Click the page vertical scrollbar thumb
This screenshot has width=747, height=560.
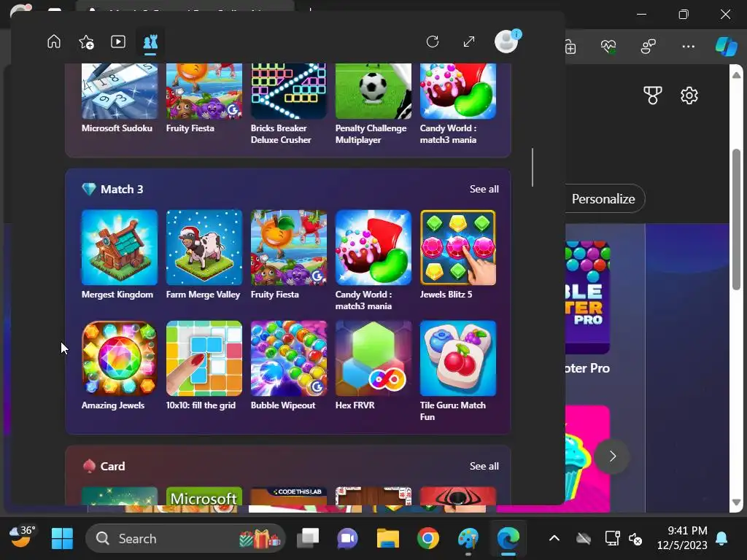(x=737, y=219)
